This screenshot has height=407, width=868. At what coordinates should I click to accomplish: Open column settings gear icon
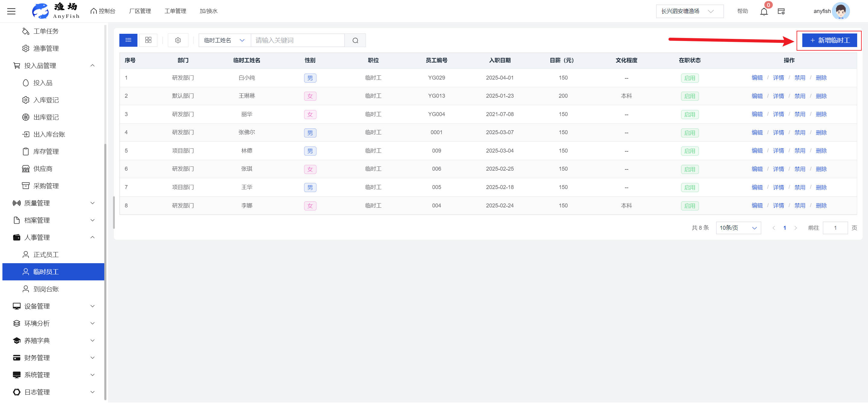click(178, 40)
